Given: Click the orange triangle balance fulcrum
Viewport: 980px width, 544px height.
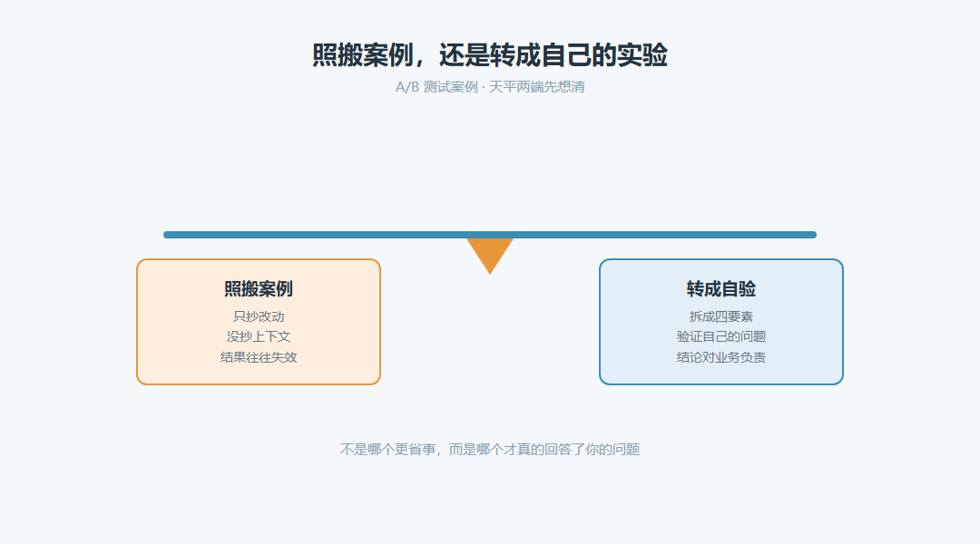Looking at the screenshot, I should [490, 255].
